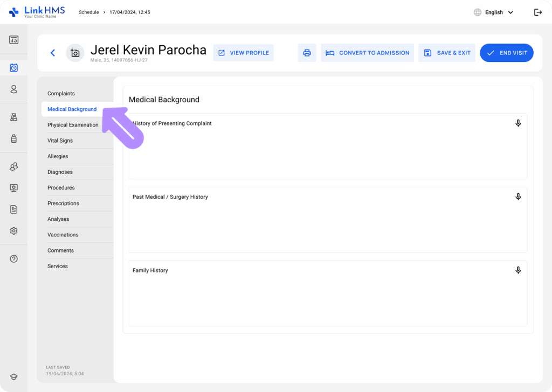Click the logout icon at top right
Viewport: 552px width, 392px height.
[537, 12]
